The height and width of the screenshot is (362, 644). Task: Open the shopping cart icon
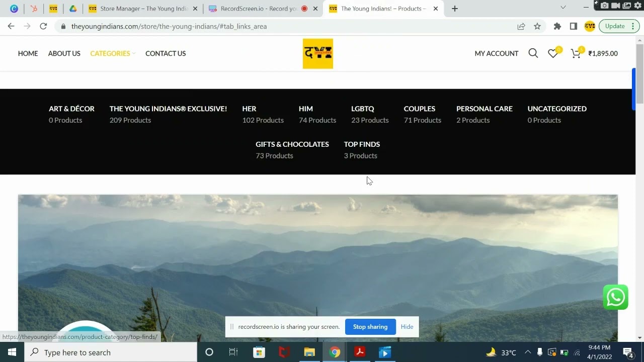point(576,53)
